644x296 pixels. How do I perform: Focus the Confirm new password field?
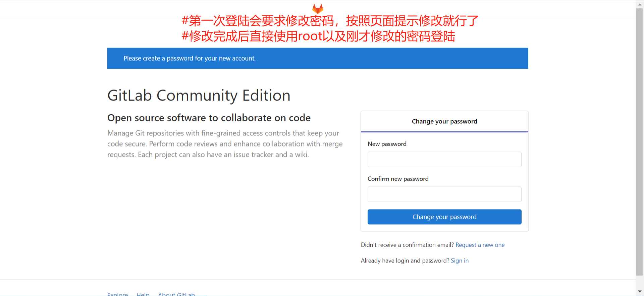pyautogui.click(x=444, y=194)
